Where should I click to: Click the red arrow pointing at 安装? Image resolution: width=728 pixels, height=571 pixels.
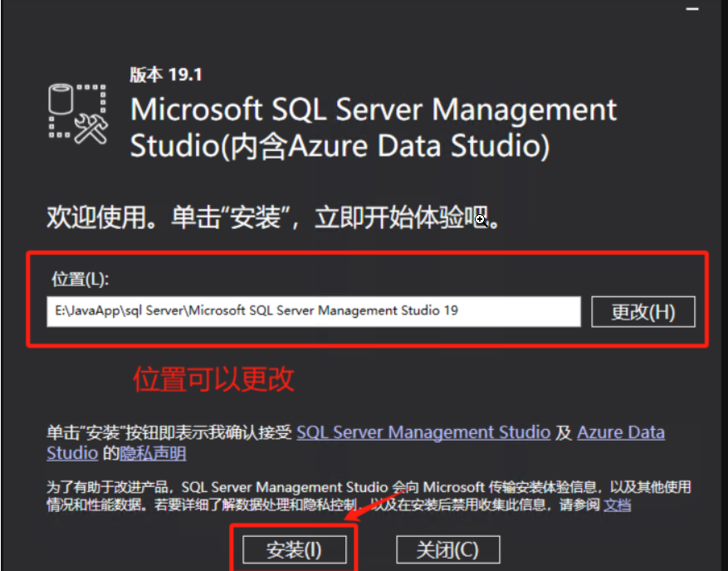[374, 504]
